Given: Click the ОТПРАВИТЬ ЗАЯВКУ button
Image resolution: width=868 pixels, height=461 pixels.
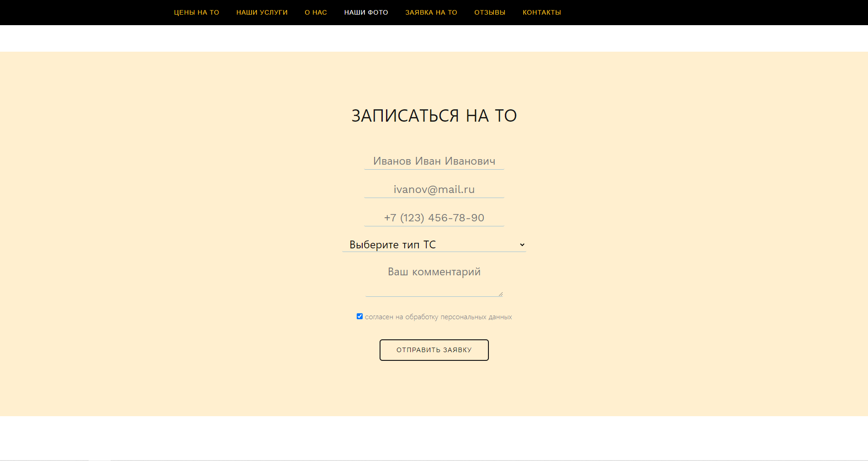Looking at the screenshot, I should 434,350.
